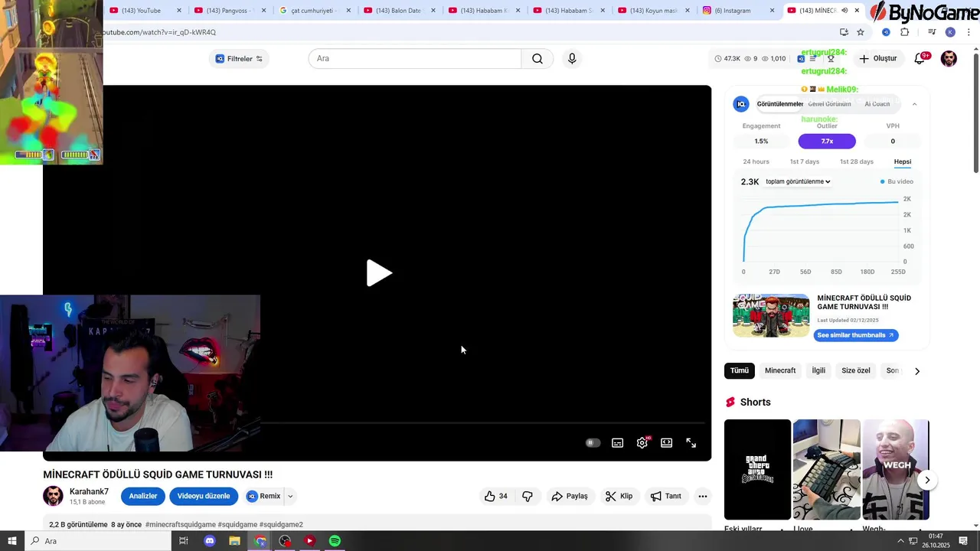Select the Tümü filter chip
980x551 pixels.
[x=740, y=370]
